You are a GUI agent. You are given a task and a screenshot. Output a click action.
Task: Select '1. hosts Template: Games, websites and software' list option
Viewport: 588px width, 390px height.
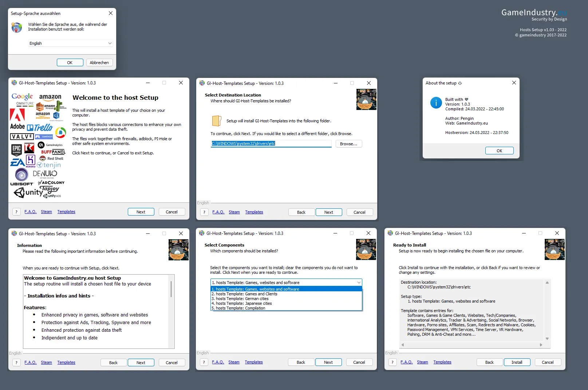(286, 289)
